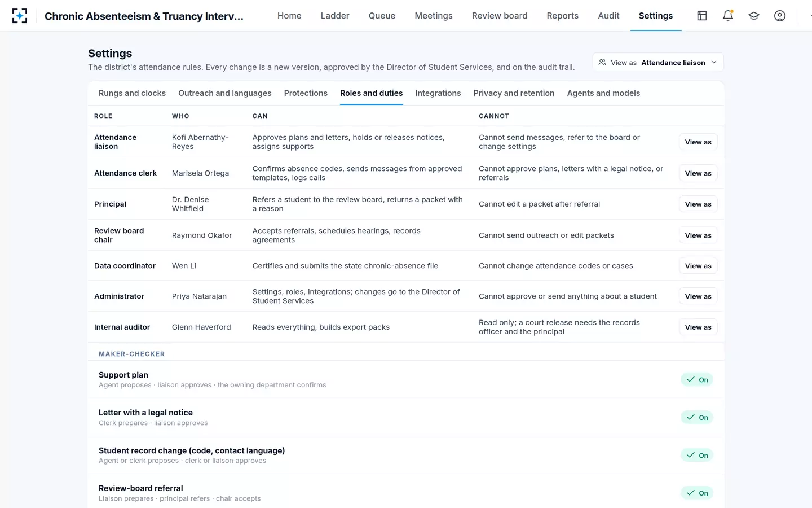Switch to Outreach and languages tab
Screen dimensions: 812x508
225,93
